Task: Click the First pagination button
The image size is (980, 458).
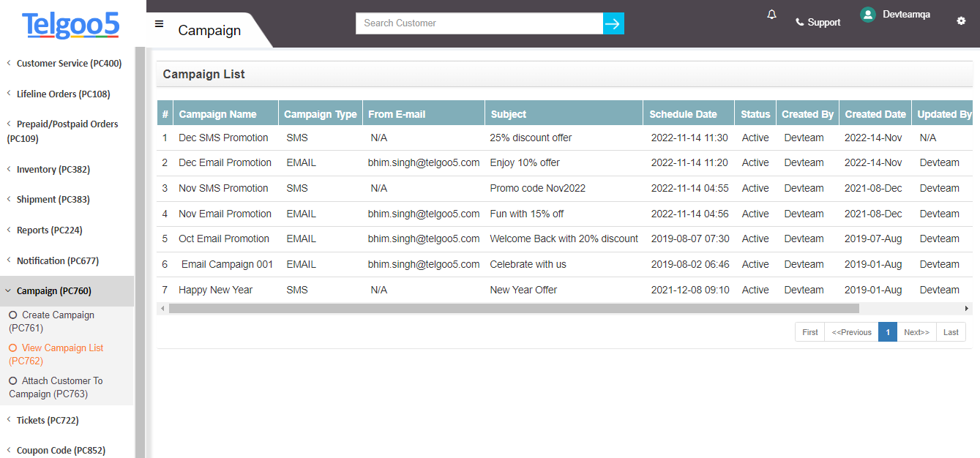Action: [x=809, y=331]
